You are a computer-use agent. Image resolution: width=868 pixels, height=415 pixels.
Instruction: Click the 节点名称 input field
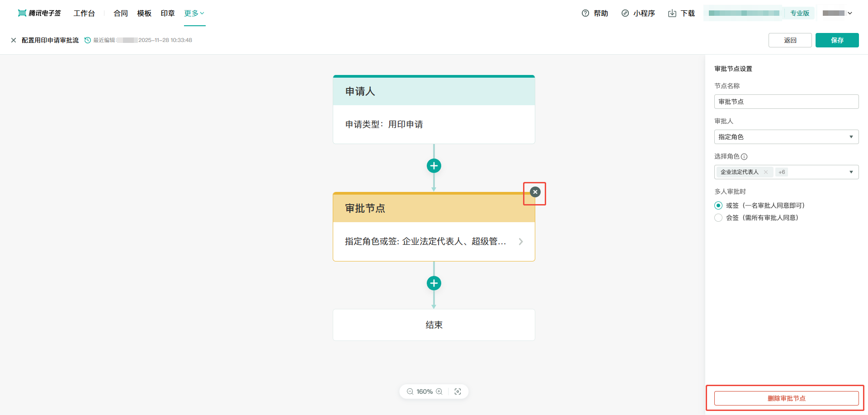786,102
